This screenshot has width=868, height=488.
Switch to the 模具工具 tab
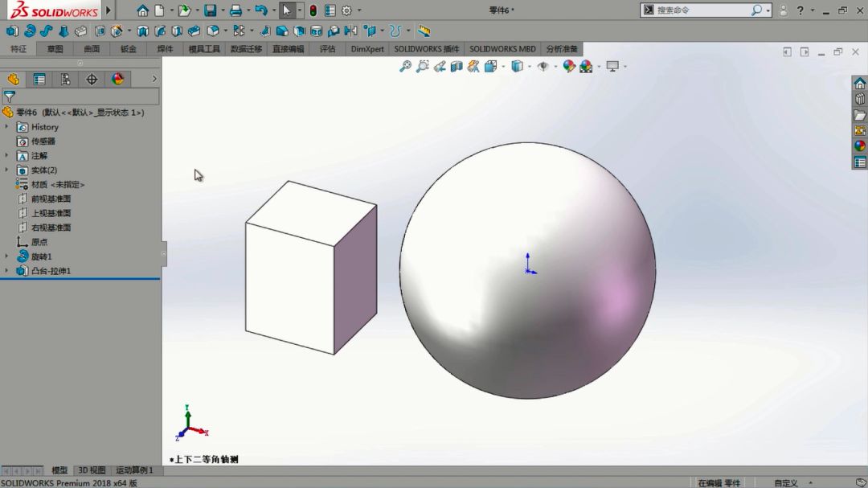(x=204, y=49)
